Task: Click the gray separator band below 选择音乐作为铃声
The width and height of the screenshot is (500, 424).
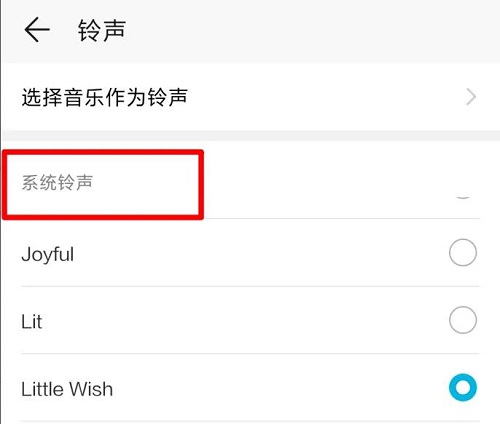Action: point(251,136)
